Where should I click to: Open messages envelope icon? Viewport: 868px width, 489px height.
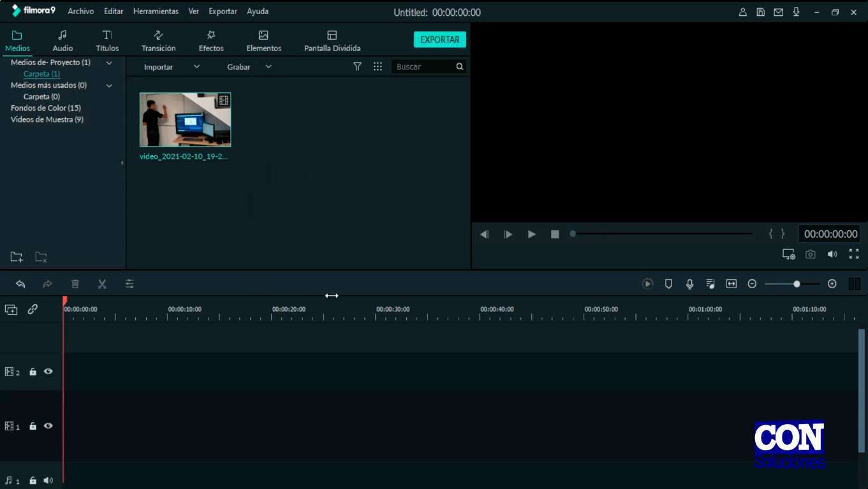coord(778,12)
